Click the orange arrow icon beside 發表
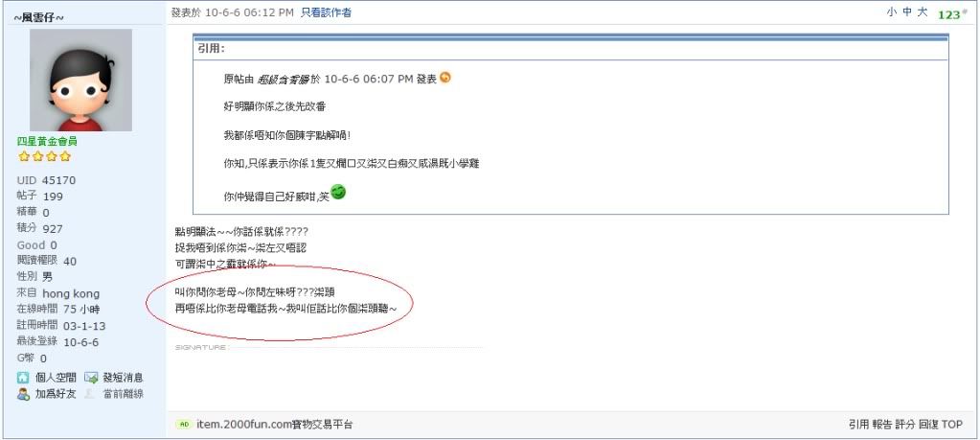The height and width of the screenshot is (440, 980). pos(445,78)
